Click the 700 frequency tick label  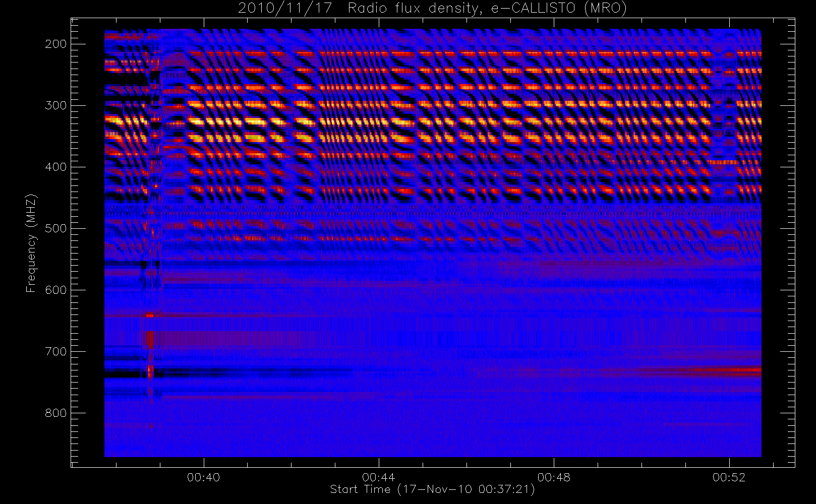[55, 351]
